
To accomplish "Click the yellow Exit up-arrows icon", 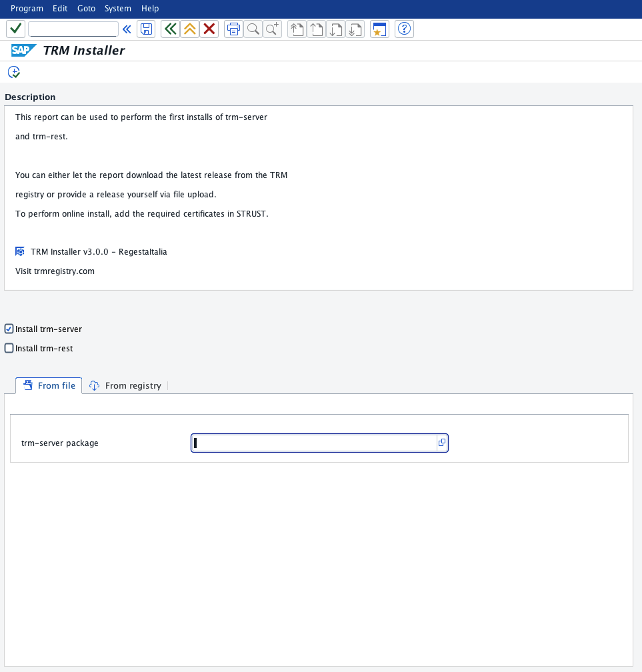I will (x=190, y=29).
